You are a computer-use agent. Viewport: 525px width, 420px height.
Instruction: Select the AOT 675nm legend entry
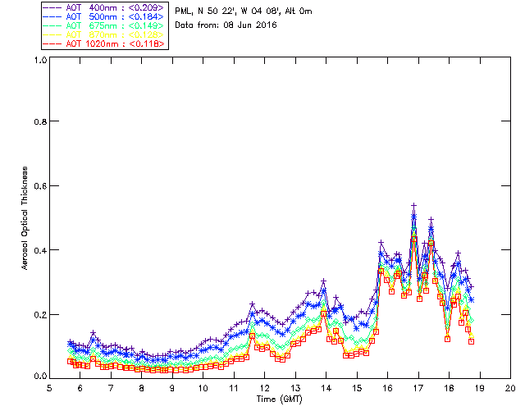point(104,25)
